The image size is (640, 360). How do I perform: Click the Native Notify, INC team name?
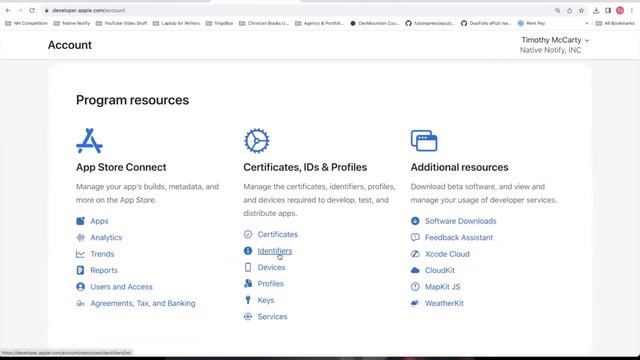550,50
